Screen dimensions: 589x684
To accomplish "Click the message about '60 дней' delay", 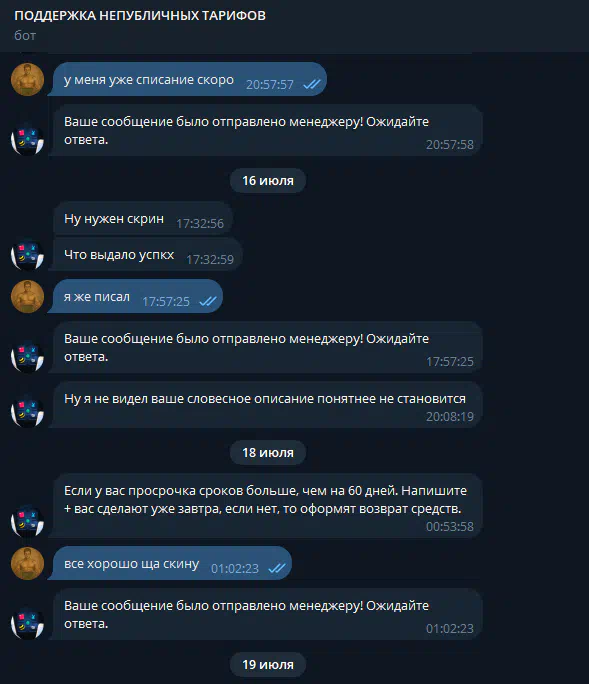I will click(x=267, y=506).
